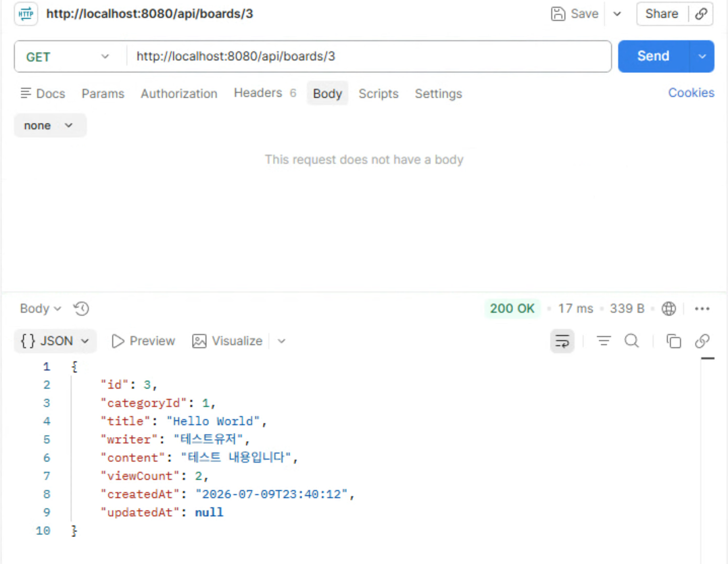Click the null updatedAt value
Viewport: 728px width, 564px height.
(209, 512)
